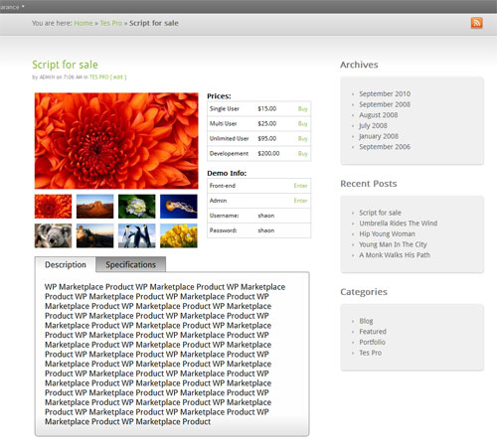
Task: Open post A Monk Walks His Path
Action: [395, 255]
